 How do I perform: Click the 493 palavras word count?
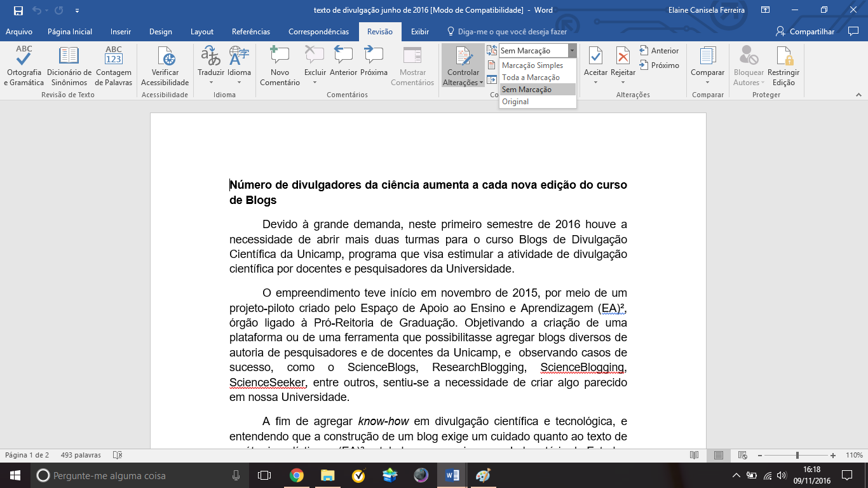click(81, 455)
